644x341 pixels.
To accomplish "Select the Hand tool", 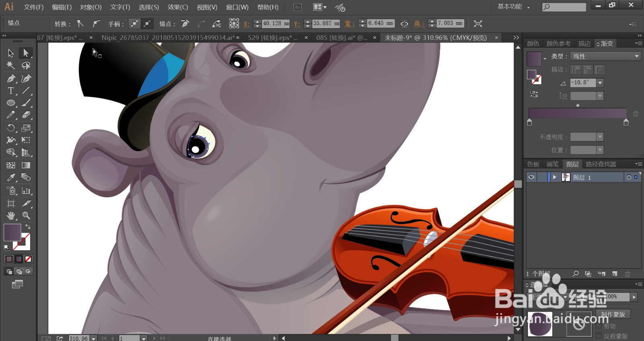I will click(x=11, y=216).
